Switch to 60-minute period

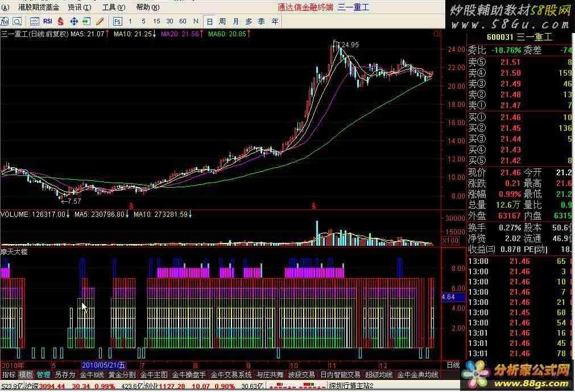tap(183, 22)
